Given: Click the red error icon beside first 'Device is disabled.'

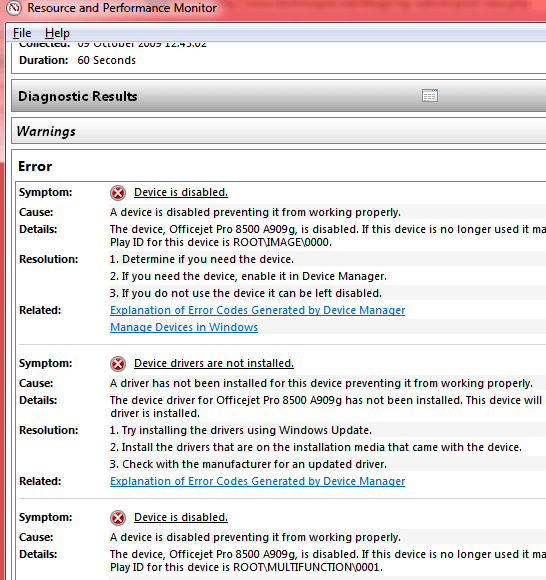Looking at the screenshot, I should pyautogui.click(x=118, y=193).
